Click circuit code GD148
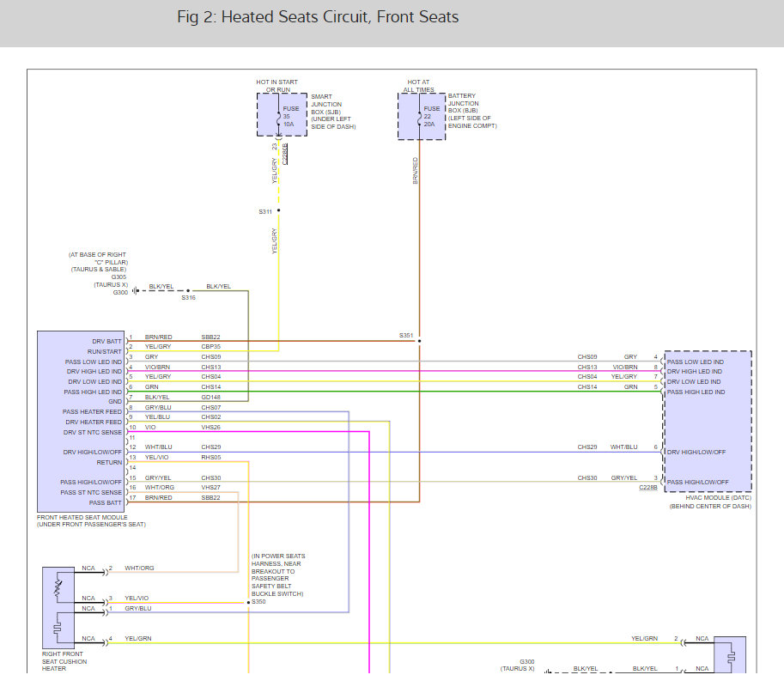The height and width of the screenshot is (693, 784). pos(211,397)
